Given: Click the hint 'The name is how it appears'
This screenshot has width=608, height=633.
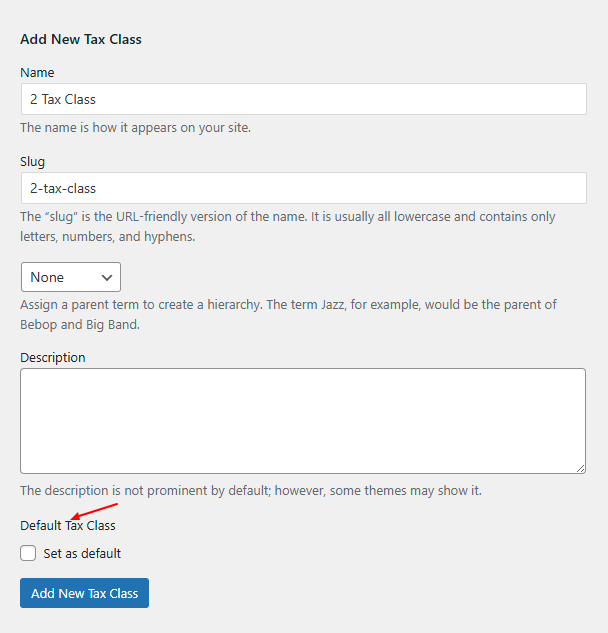Looking at the screenshot, I should [x=136, y=128].
